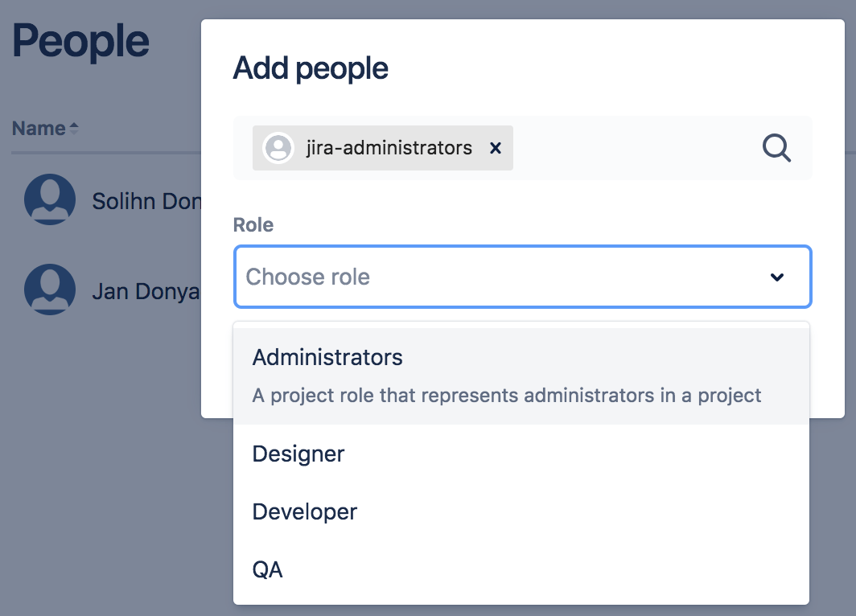Click the Role field label

point(253,225)
